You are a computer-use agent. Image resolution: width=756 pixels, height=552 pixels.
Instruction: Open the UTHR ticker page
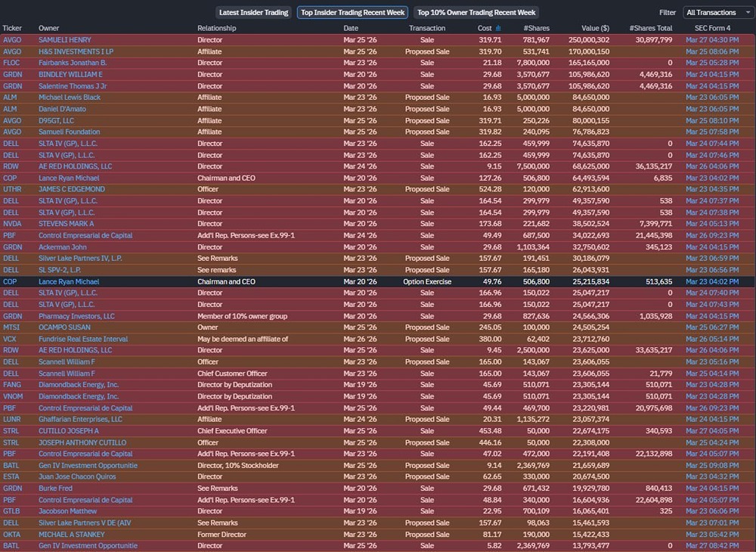[12, 189]
